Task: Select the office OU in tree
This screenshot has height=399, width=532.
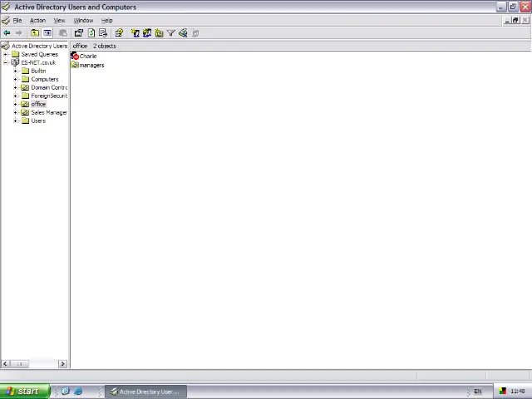Action: pos(38,104)
